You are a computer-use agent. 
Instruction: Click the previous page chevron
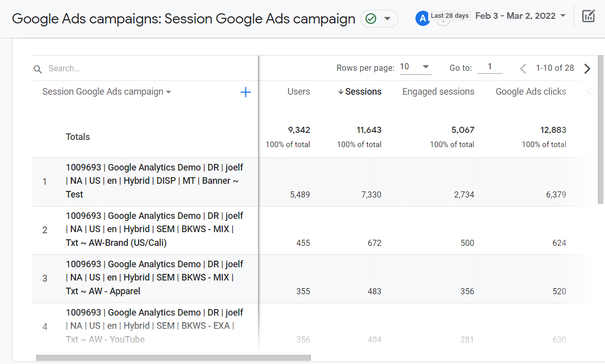523,68
